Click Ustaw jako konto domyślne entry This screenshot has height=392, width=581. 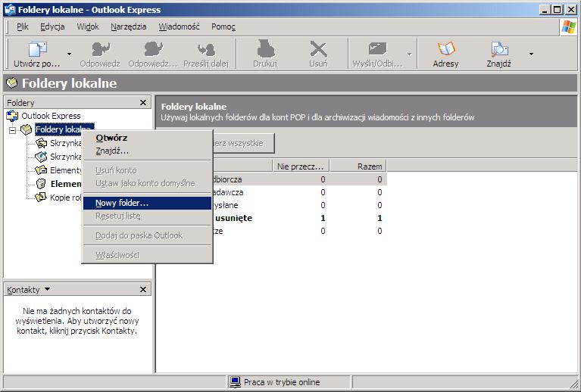pos(147,183)
